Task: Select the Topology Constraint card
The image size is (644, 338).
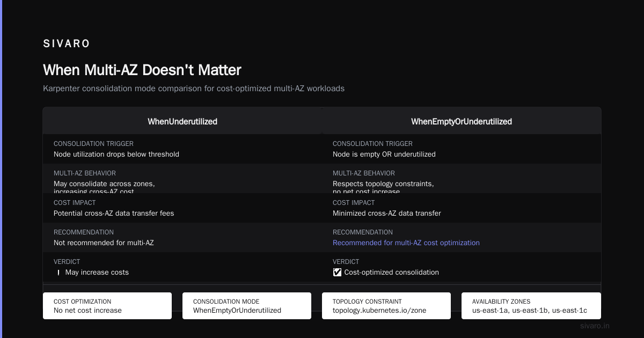Action: [386, 306]
